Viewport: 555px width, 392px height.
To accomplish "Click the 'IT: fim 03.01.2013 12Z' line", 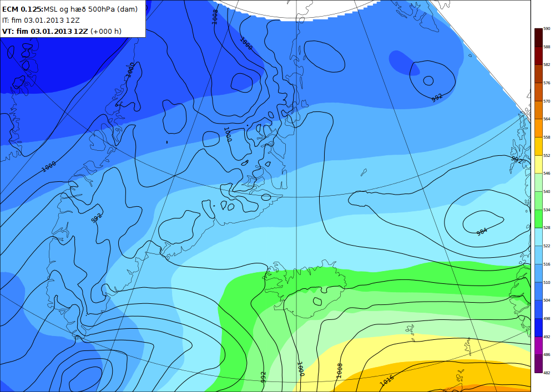I will pos(41,20).
